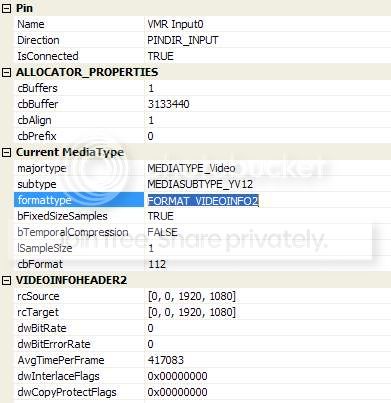Click the TRUE value of bFixedSizeSamples

click(x=161, y=216)
